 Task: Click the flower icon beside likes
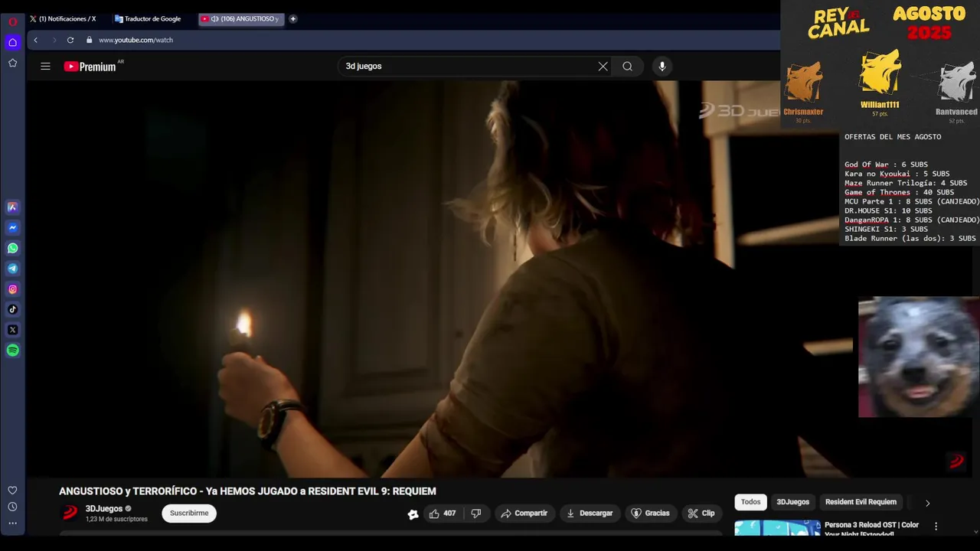tap(413, 514)
